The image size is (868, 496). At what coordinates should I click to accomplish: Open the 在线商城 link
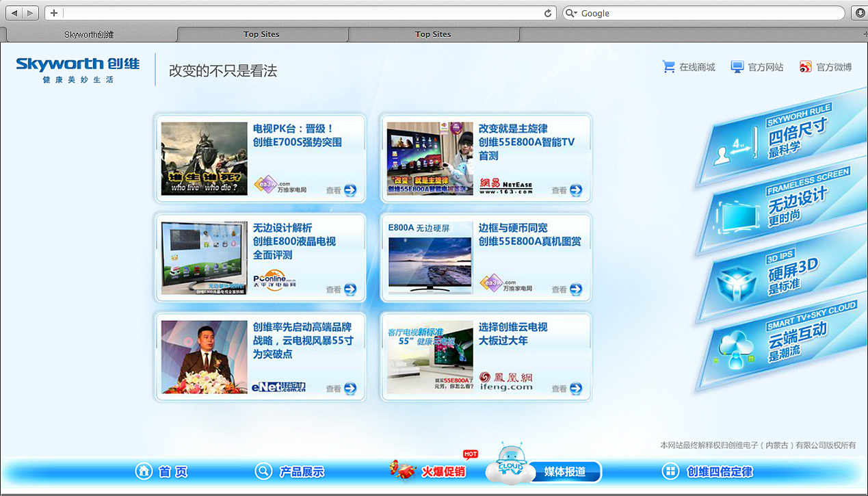(697, 67)
